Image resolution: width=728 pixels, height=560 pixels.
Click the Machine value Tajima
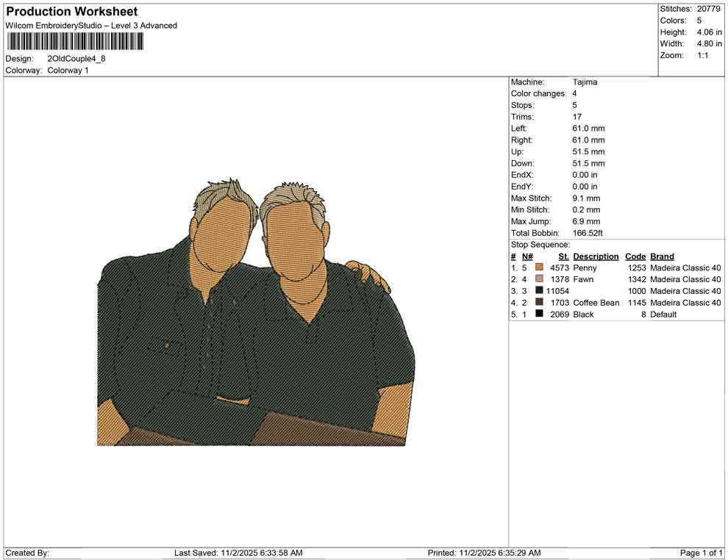coord(585,82)
